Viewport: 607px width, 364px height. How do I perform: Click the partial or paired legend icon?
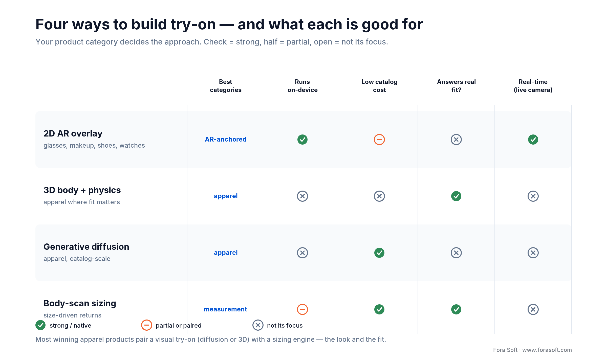[147, 325]
